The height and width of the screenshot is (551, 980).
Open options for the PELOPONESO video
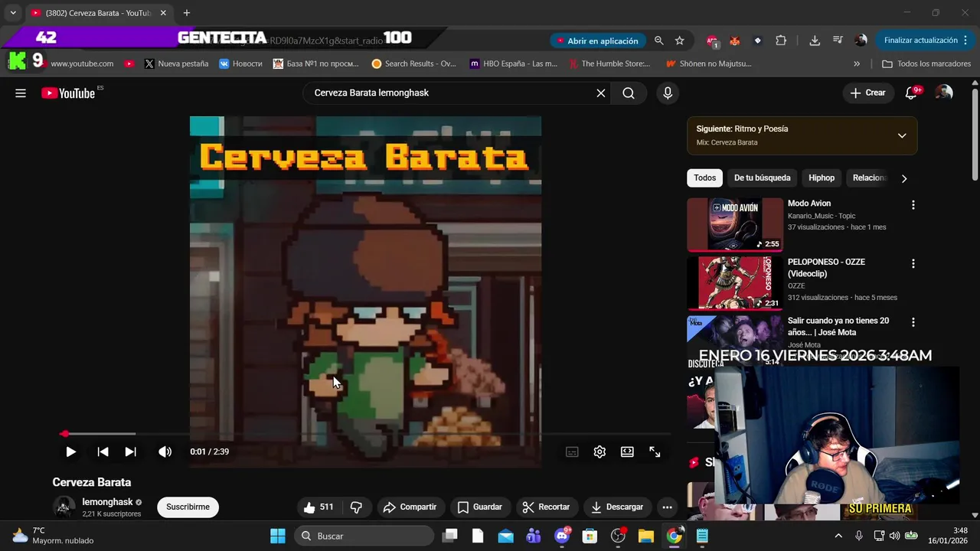(913, 263)
